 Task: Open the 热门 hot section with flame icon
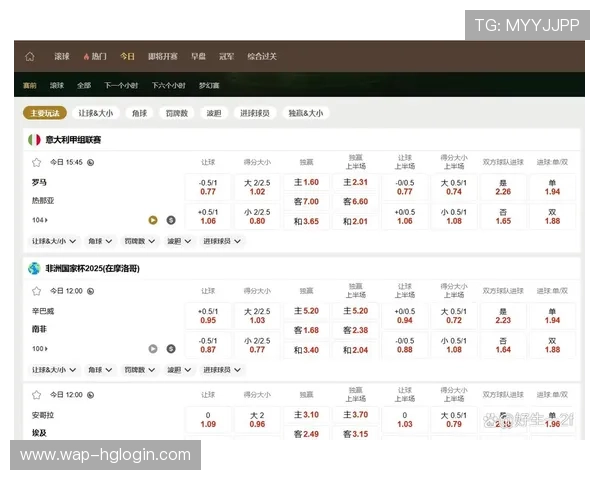pyautogui.click(x=95, y=57)
